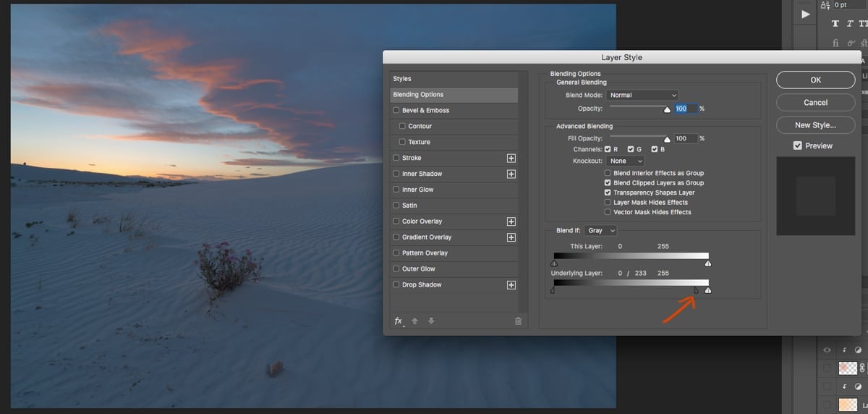Expand the Knockout dropdown
The height and width of the screenshot is (414, 868).
point(626,161)
